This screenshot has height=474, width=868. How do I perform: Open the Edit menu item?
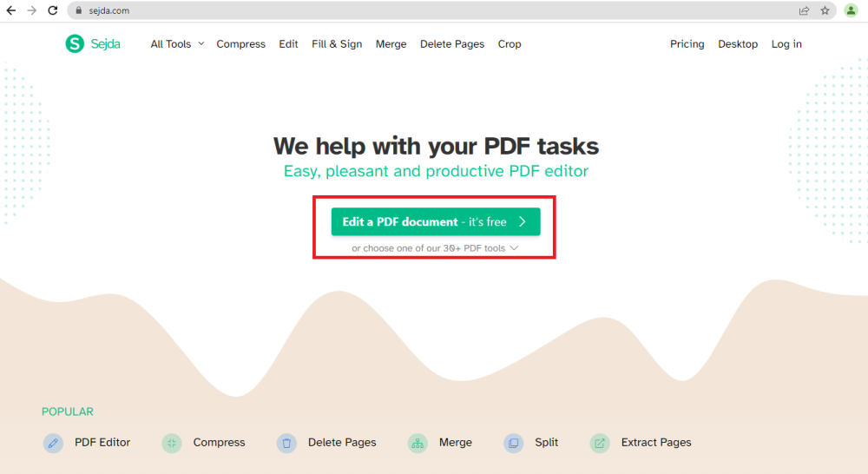pyautogui.click(x=288, y=44)
